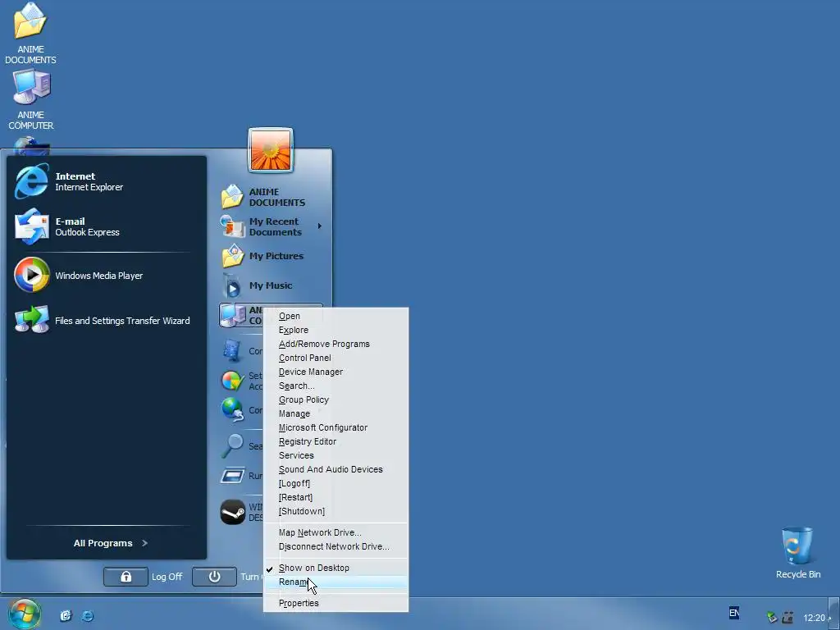Screen dimensions: 840x630
Task: Expand My Recent Documents submenu arrow
Action: pos(320,226)
